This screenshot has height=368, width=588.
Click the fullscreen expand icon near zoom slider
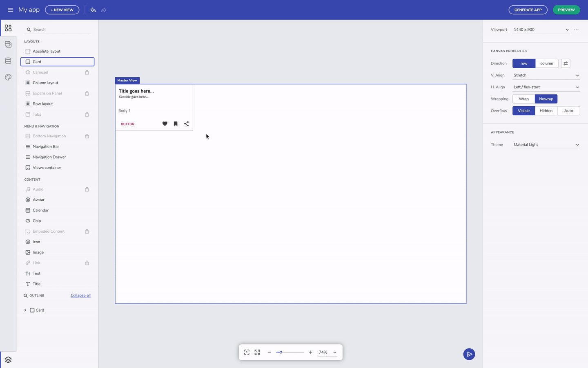click(x=257, y=352)
